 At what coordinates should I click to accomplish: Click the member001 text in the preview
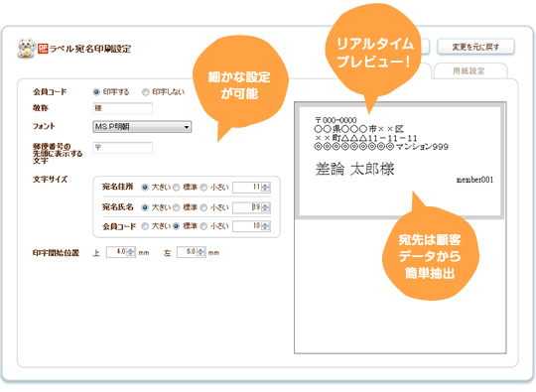tap(475, 180)
